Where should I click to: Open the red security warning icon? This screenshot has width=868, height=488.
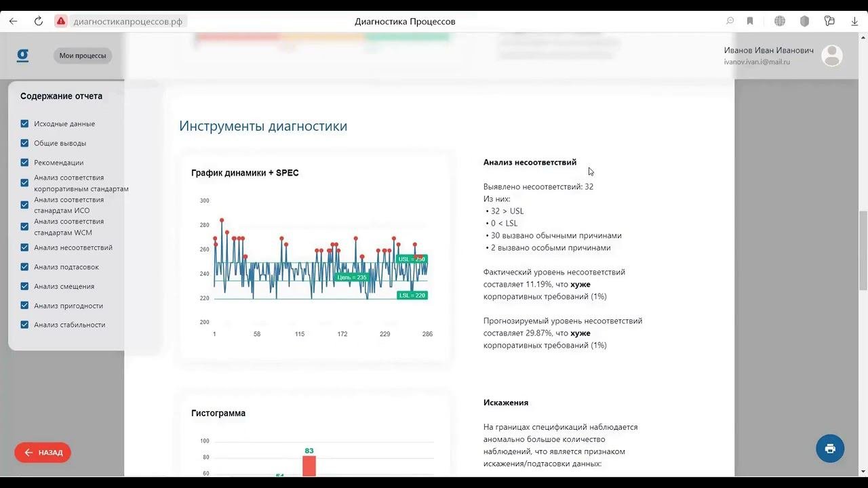tap(61, 21)
